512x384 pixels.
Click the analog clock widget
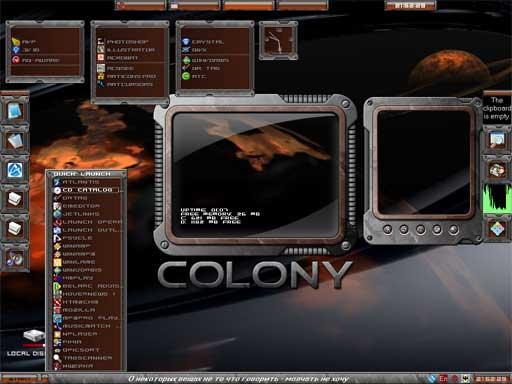(x=278, y=41)
